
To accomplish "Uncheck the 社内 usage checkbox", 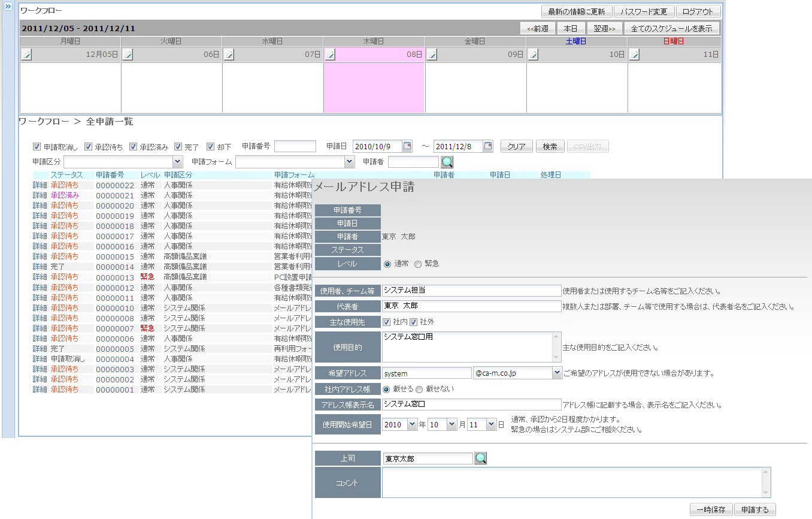I will [x=387, y=322].
